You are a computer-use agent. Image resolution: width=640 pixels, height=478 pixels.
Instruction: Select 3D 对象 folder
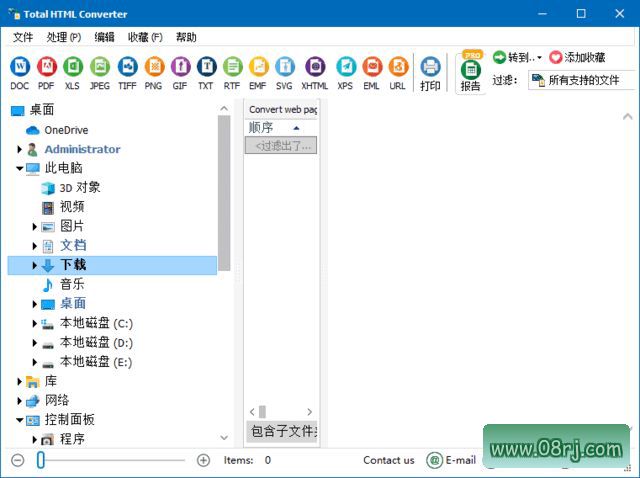click(71, 188)
